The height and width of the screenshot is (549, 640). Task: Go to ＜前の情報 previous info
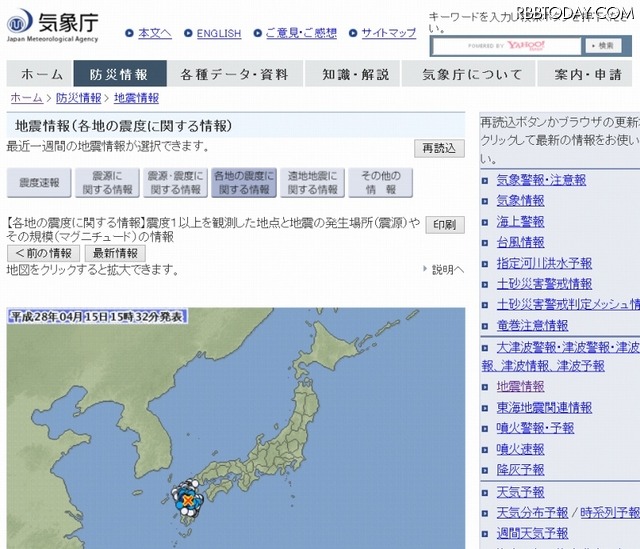(x=43, y=253)
